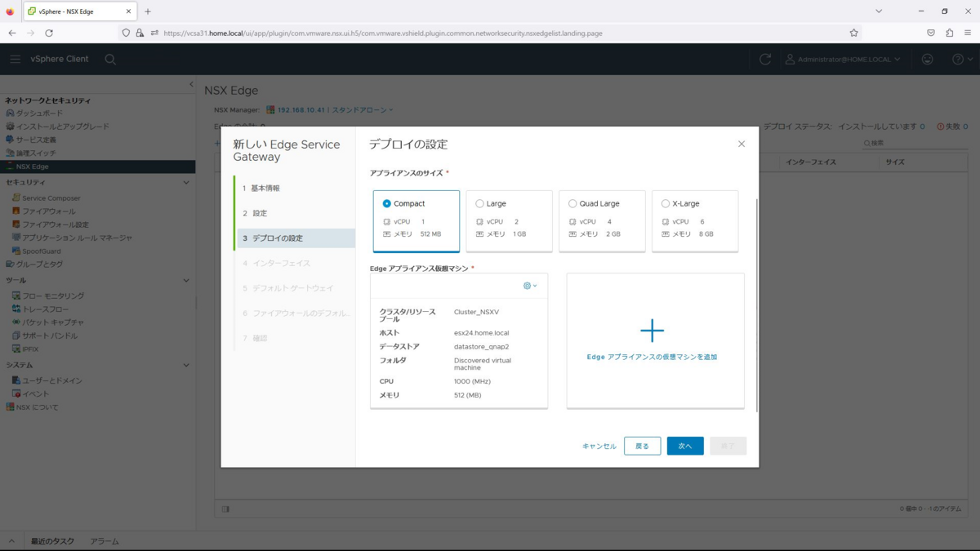
Task: Open the gear menu on Edge appliance card
Action: 530,286
